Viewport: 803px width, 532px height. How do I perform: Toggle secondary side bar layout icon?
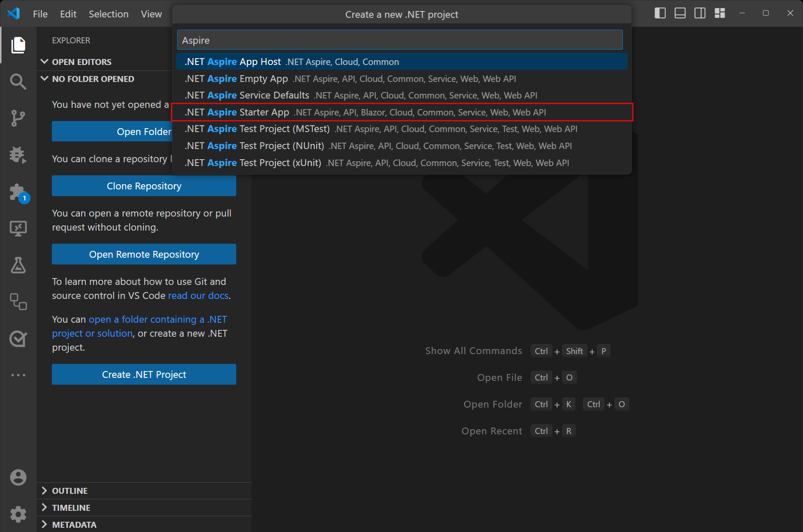700,13
